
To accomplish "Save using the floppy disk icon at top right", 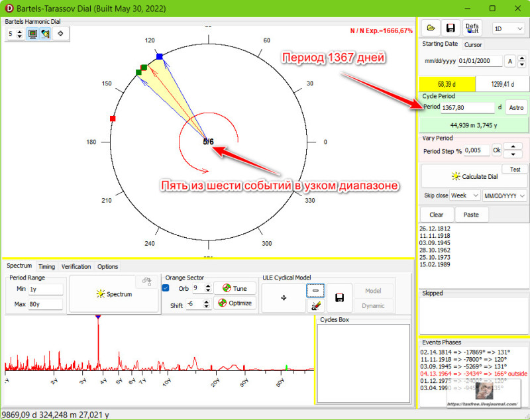I will 450,28.
